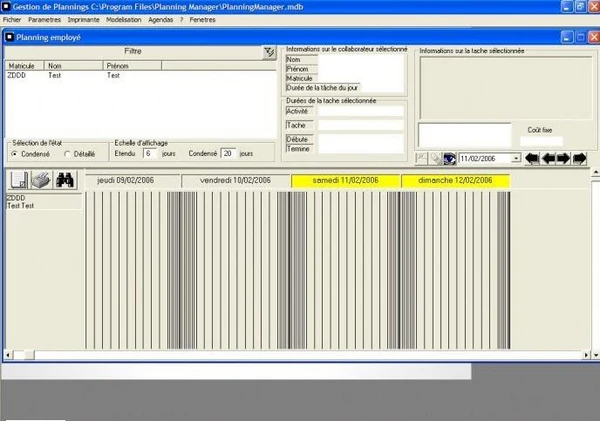Open the Agendas menu
600x421 pixels.
[160, 20]
